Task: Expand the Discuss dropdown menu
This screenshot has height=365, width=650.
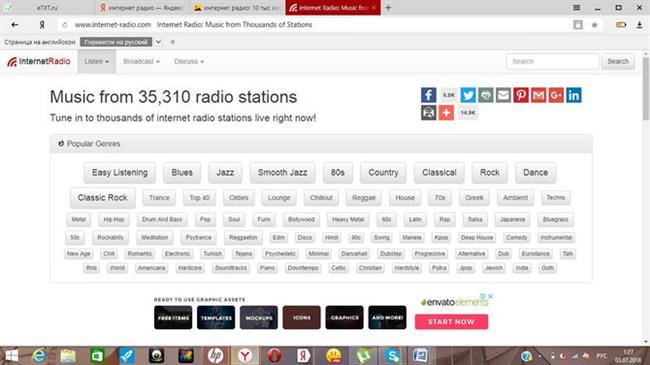Action: (x=189, y=61)
